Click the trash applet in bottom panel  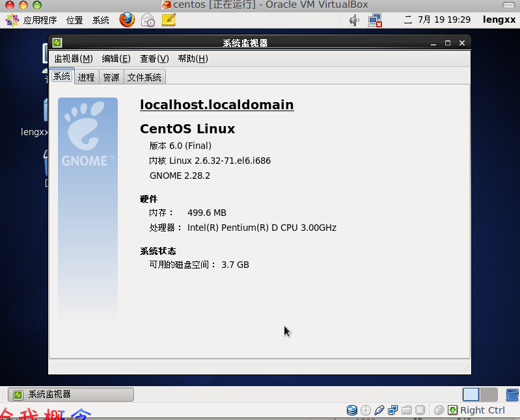pos(512,395)
